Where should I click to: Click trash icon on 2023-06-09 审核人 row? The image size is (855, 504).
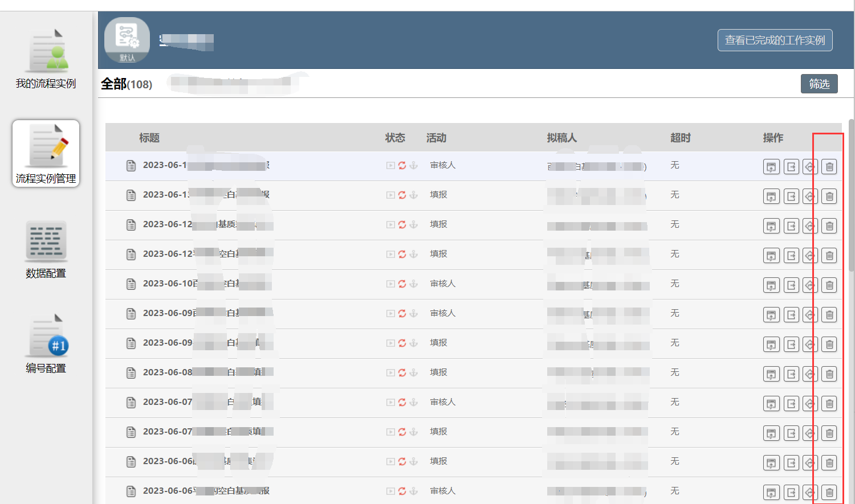click(x=829, y=314)
